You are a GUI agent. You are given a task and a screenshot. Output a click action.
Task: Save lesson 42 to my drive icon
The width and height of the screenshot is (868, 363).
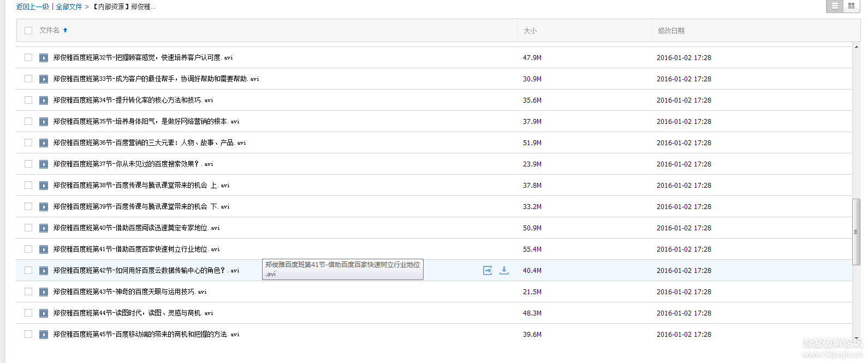(x=487, y=270)
